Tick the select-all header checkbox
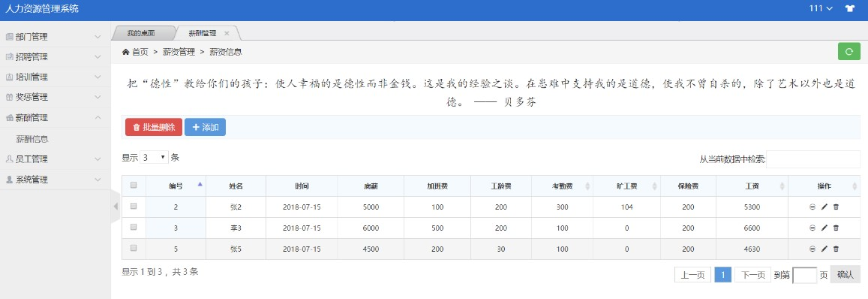This screenshot has width=868, height=299. coord(134,186)
